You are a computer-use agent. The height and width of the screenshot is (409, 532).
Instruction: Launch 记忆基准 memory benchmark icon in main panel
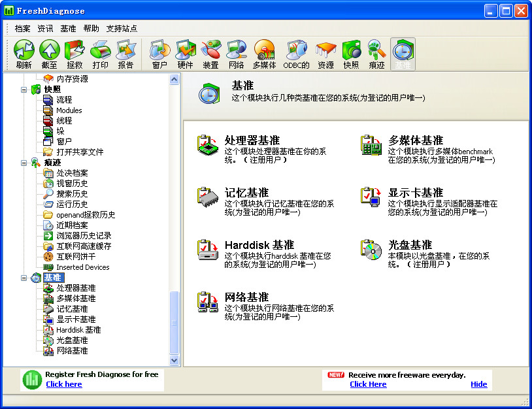208,197
